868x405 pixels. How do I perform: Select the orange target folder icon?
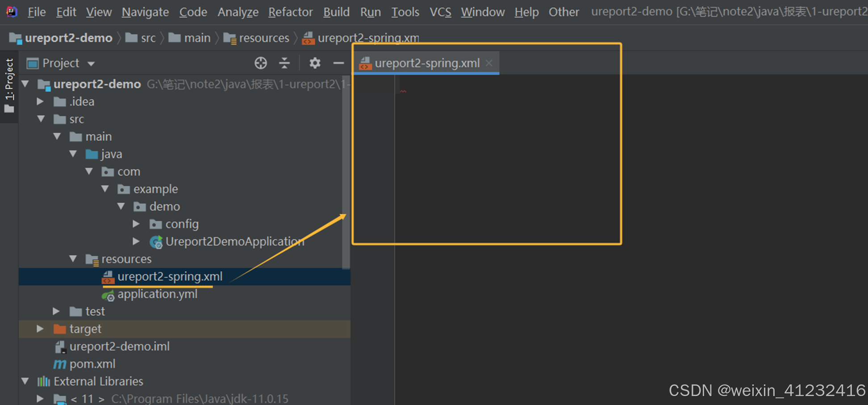click(x=60, y=329)
